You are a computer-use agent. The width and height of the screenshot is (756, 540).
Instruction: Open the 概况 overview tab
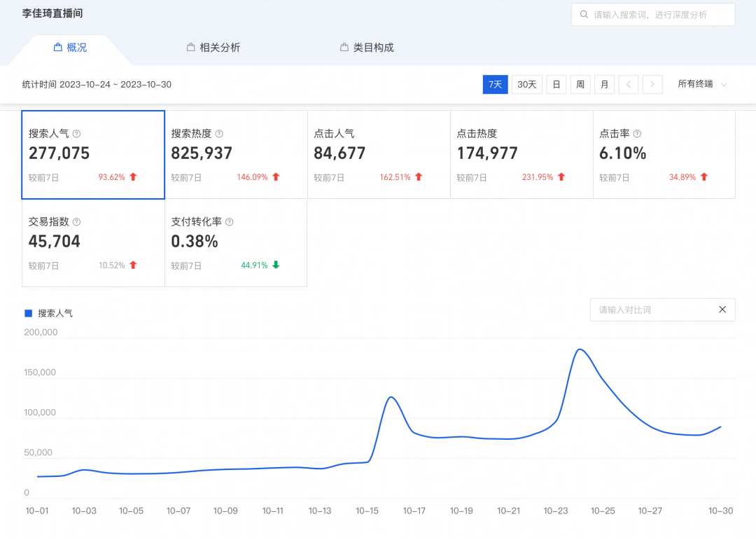pos(71,48)
